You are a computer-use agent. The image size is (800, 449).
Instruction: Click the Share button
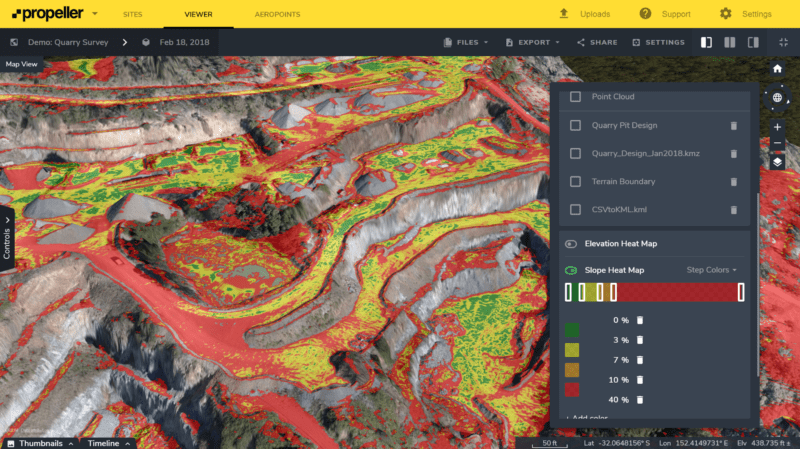point(597,42)
